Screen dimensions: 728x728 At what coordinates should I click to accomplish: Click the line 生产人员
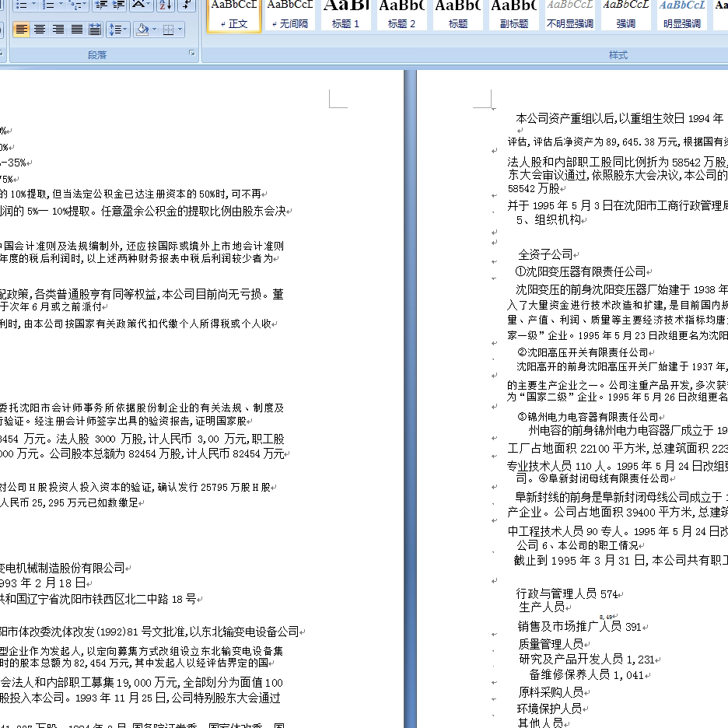point(542,607)
